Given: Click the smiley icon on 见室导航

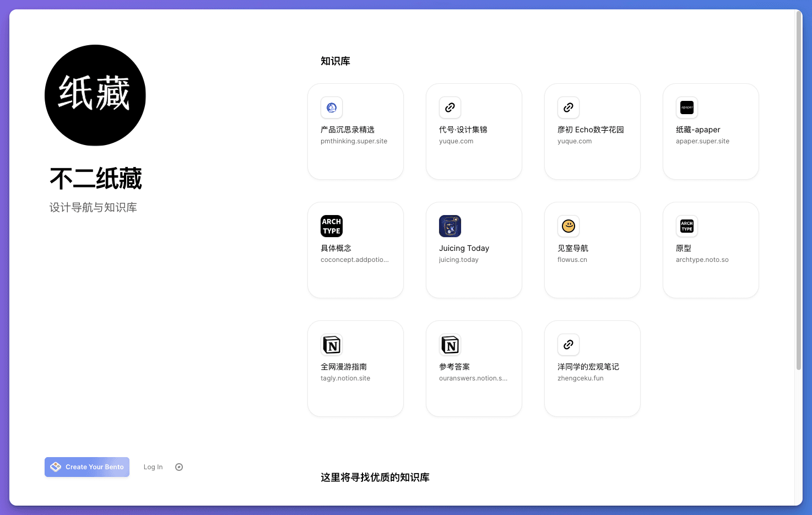Looking at the screenshot, I should tap(569, 226).
